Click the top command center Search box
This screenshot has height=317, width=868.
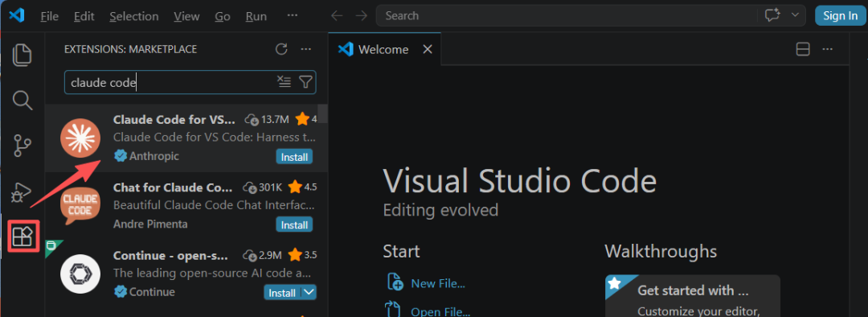point(567,15)
